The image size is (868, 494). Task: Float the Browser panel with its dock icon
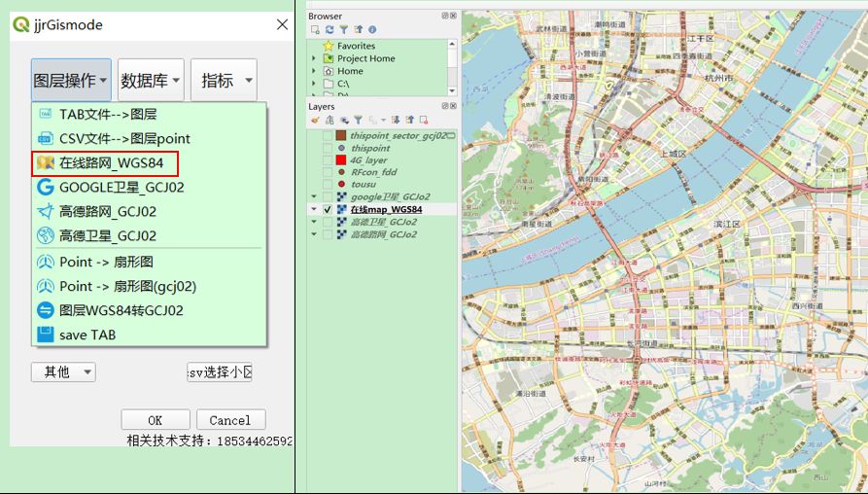pyautogui.click(x=444, y=17)
